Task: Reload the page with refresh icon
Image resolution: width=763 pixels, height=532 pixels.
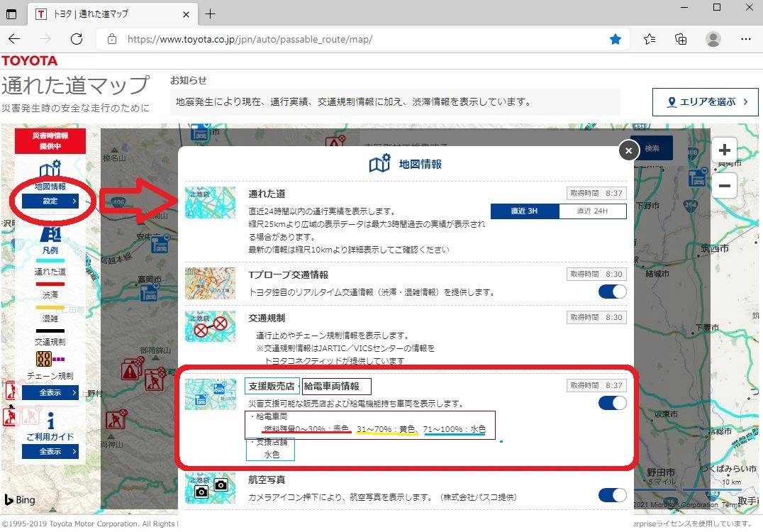Action: click(x=77, y=39)
